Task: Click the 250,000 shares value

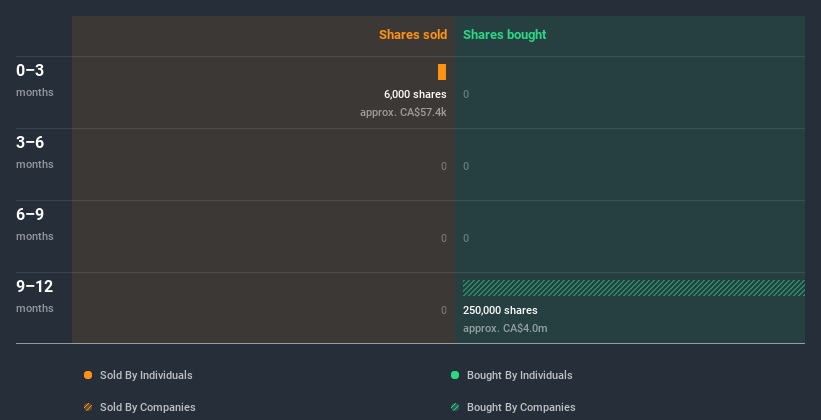Action: coord(500,310)
